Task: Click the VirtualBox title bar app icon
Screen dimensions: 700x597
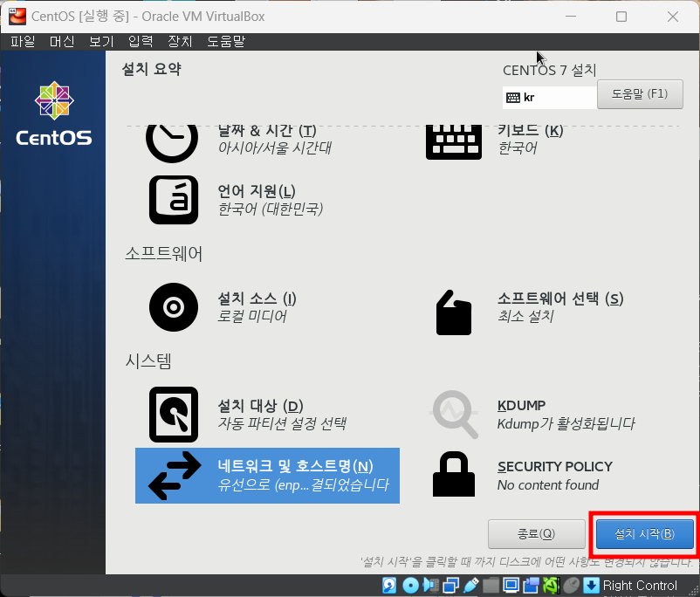Action: [x=17, y=17]
